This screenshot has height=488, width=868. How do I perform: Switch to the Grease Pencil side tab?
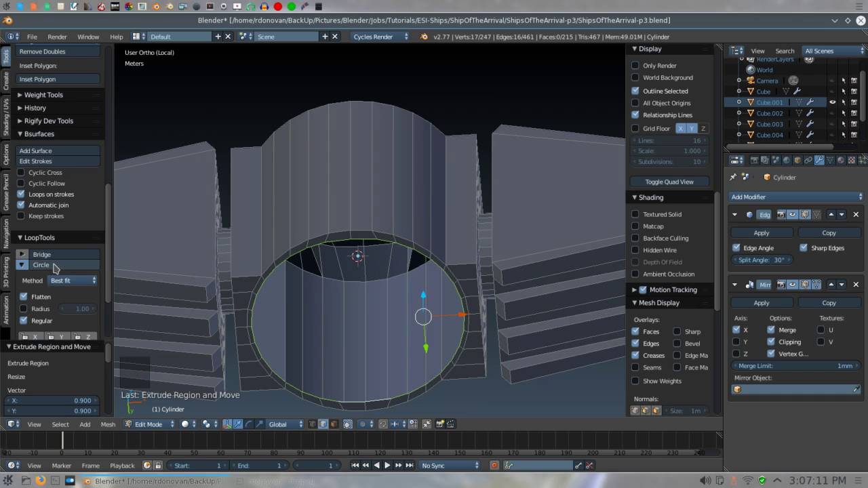6,192
